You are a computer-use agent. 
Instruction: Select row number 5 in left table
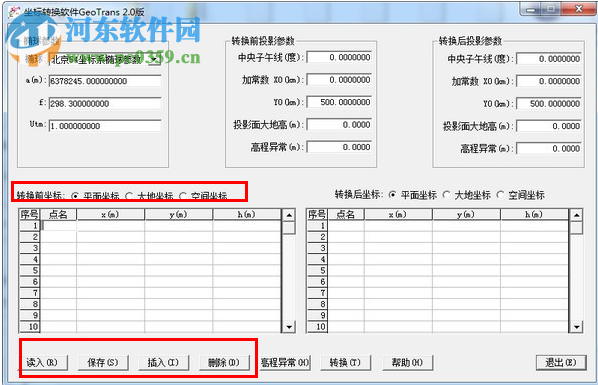30,271
